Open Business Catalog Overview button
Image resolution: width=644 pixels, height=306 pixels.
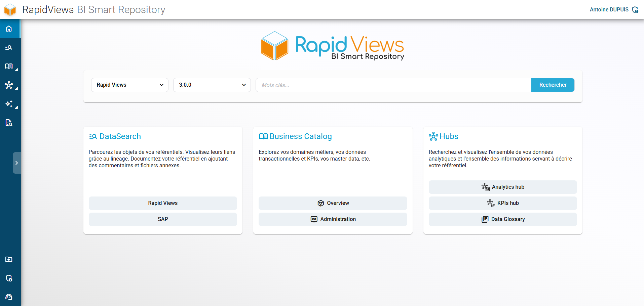click(x=333, y=203)
